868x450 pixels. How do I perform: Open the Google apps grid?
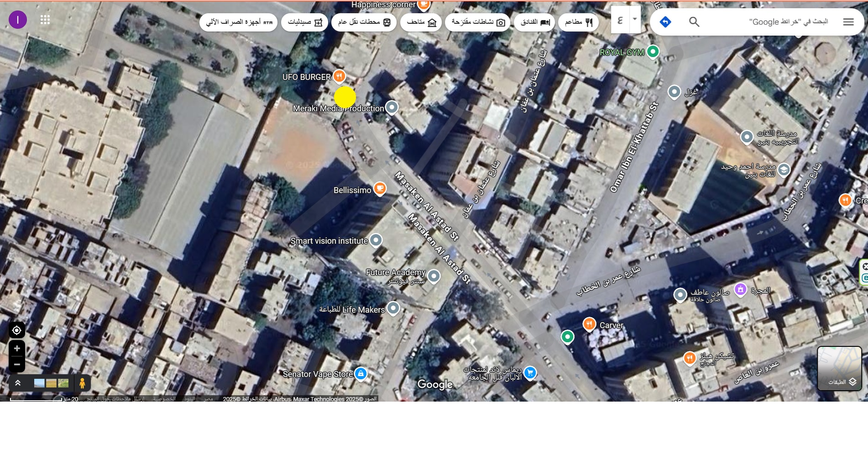coord(45,20)
